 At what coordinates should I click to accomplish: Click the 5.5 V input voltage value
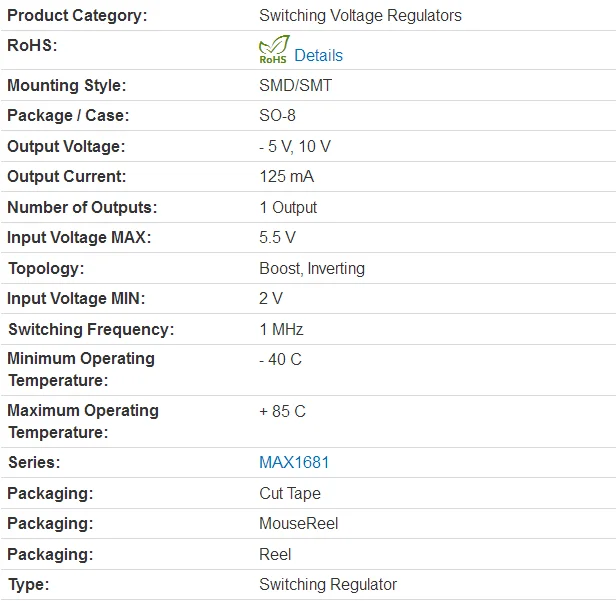(x=277, y=237)
